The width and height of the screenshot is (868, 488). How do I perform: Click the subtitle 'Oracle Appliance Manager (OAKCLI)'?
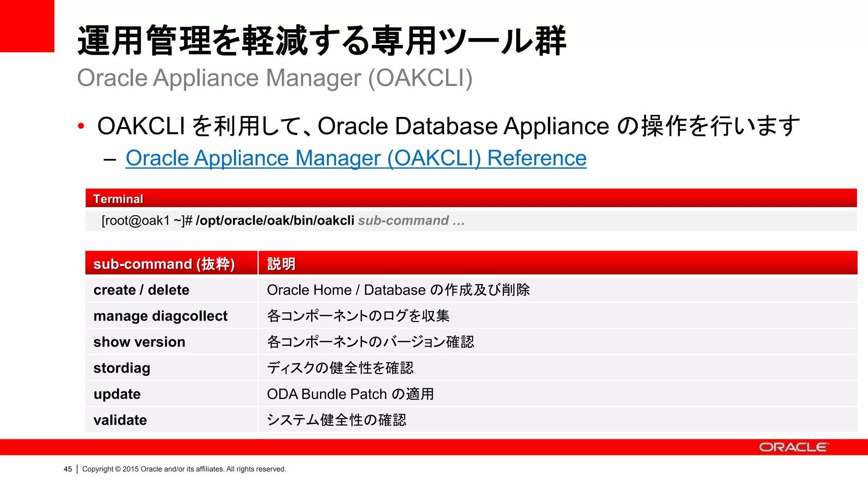tap(275, 78)
